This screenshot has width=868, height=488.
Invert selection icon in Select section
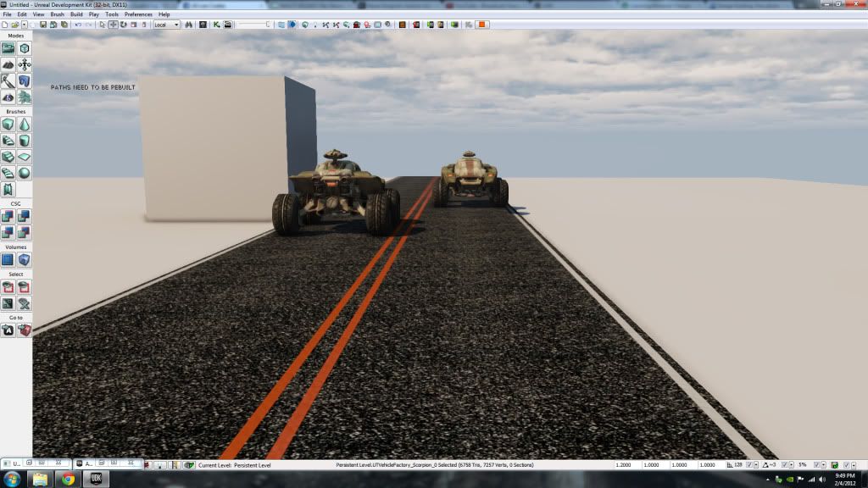[8, 303]
